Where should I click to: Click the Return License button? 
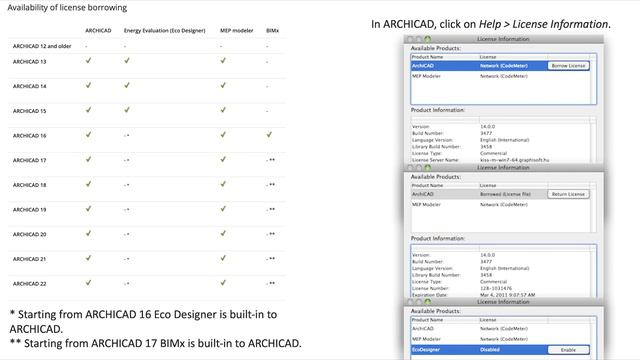568,194
